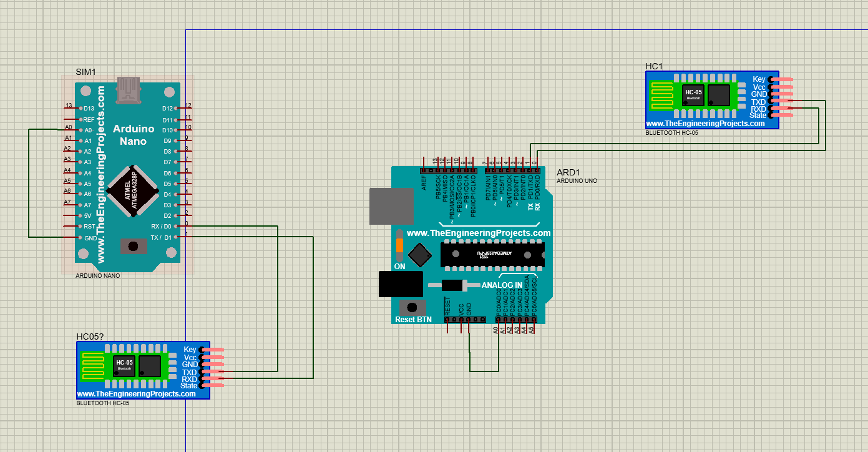Click the PC5/ADC5/SCL pin label on the Uno
The image size is (868, 452).
pos(534,296)
